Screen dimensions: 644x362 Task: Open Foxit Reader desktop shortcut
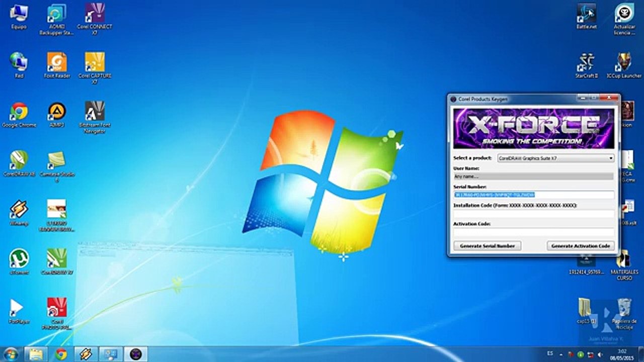click(x=57, y=65)
